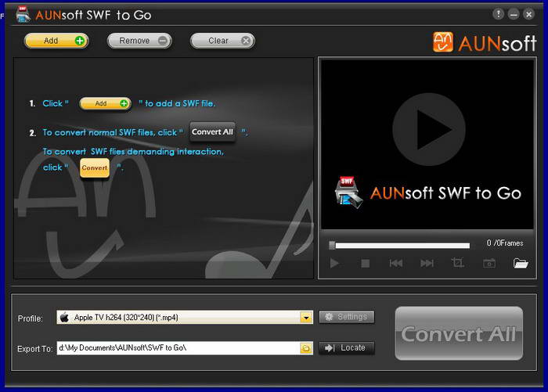Click the Apple logo in Profile field
The width and height of the screenshot is (548, 392).
tap(64, 318)
